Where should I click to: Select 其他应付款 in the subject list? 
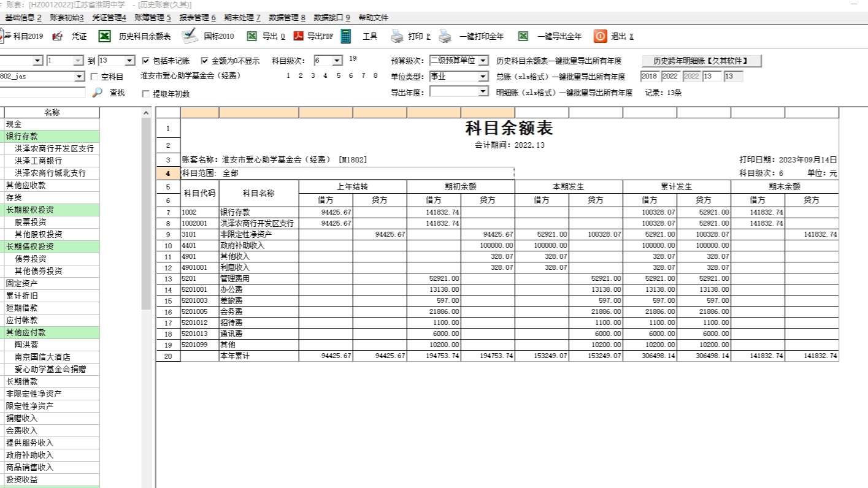point(52,332)
